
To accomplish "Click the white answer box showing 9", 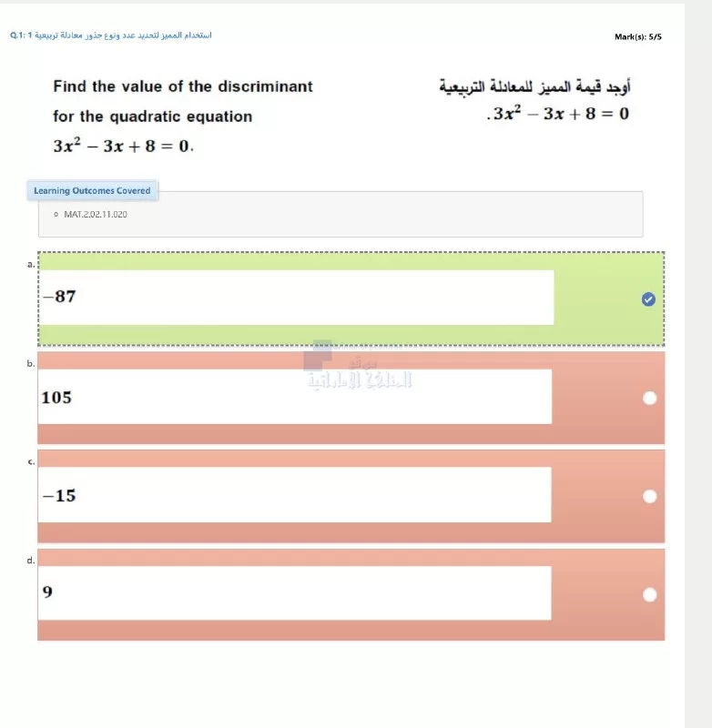I will [x=295, y=593].
